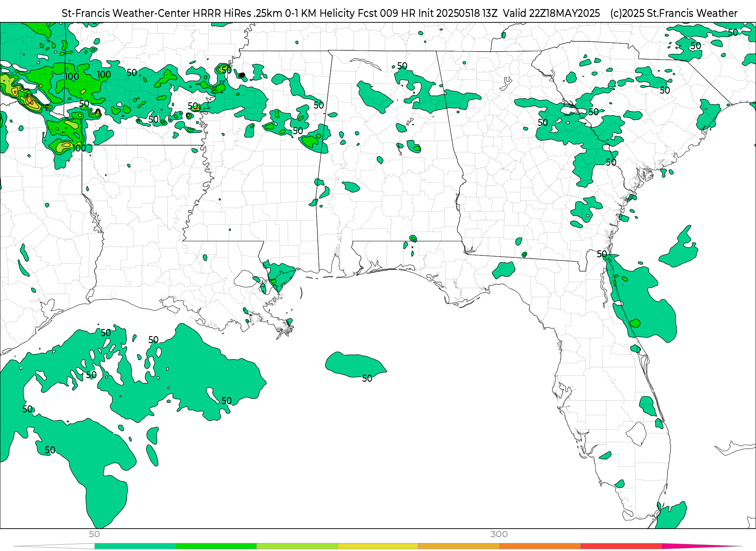This screenshot has height=551, width=756.
Task: Click the legend scale label 50
Action: [x=94, y=534]
